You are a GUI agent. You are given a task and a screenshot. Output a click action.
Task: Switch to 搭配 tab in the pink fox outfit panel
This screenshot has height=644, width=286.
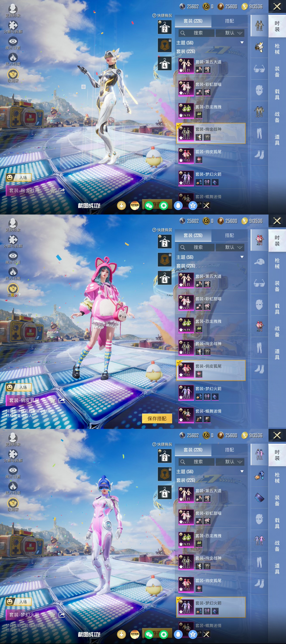[229, 235]
